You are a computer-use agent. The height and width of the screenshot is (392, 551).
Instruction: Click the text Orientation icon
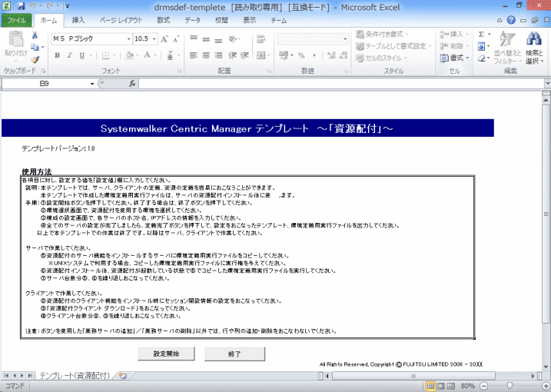click(233, 38)
